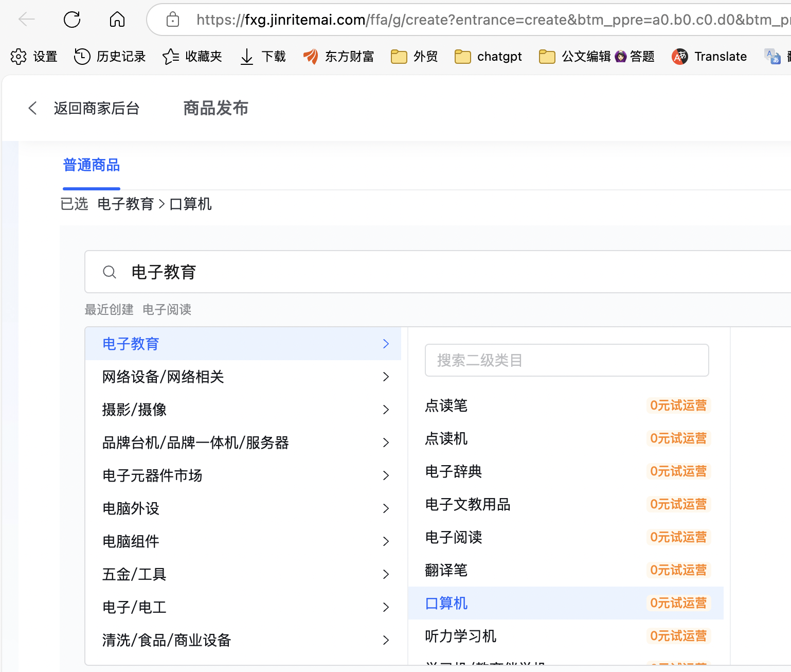791x672 pixels.
Task: Click the recent 电子阅读 shortcut link
Action: pyautogui.click(x=167, y=309)
